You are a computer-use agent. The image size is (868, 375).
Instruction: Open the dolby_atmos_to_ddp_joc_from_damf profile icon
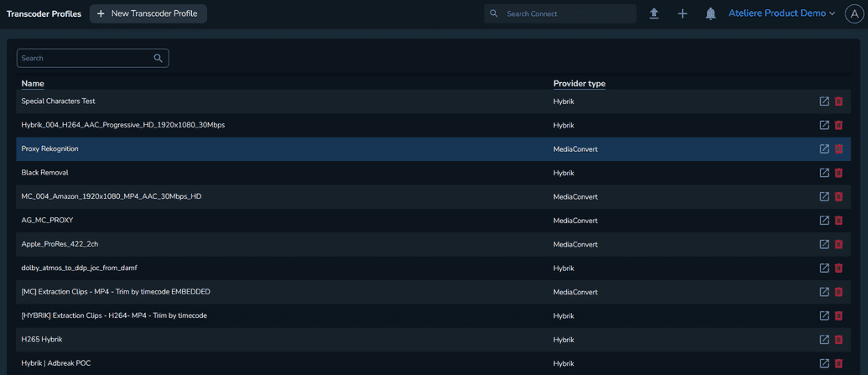coord(824,268)
